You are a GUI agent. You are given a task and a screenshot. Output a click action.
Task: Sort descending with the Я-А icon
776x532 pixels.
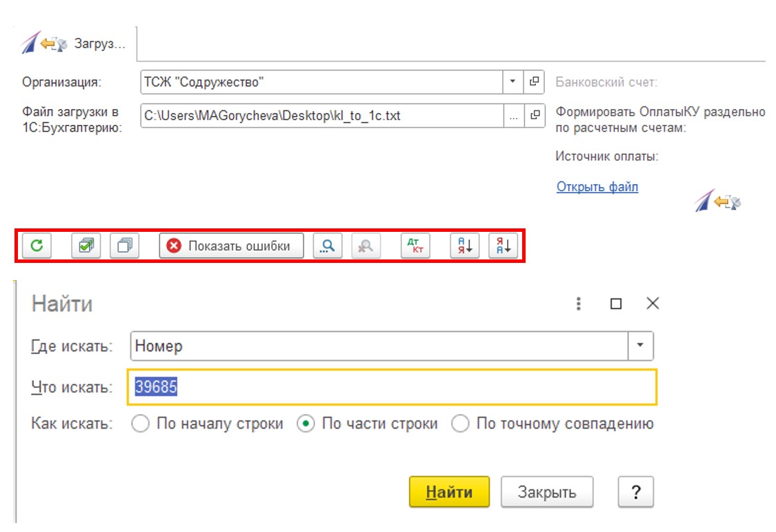(x=504, y=246)
